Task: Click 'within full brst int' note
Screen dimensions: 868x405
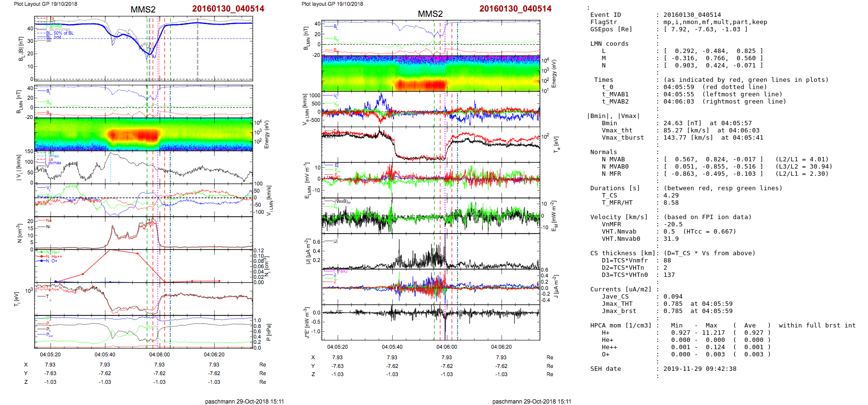Action: 817,326
